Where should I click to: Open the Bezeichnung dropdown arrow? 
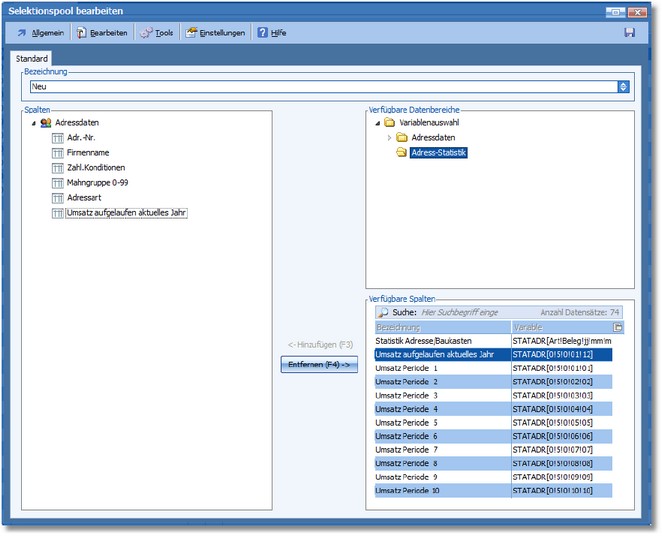click(x=624, y=87)
